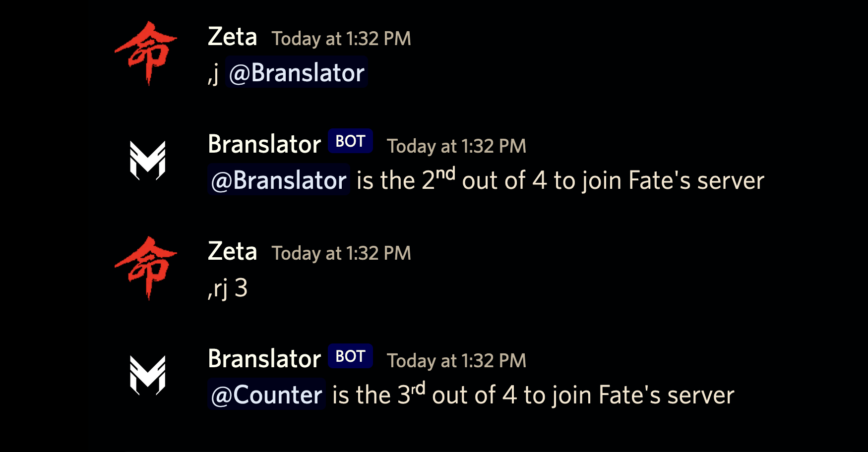Click the timestamp on Branslator's @Counter reply
The image size is (868, 452).
[456, 361]
